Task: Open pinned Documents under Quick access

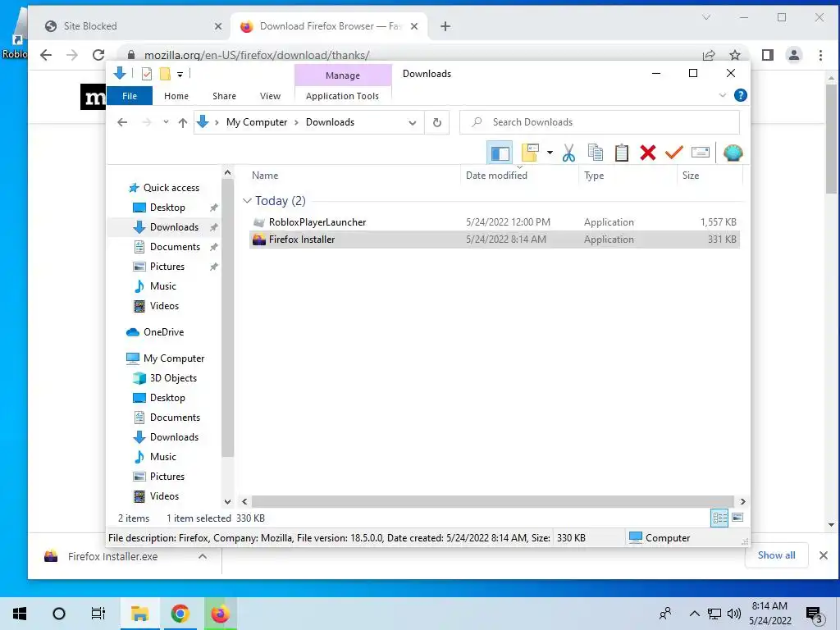Action: [175, 247]
